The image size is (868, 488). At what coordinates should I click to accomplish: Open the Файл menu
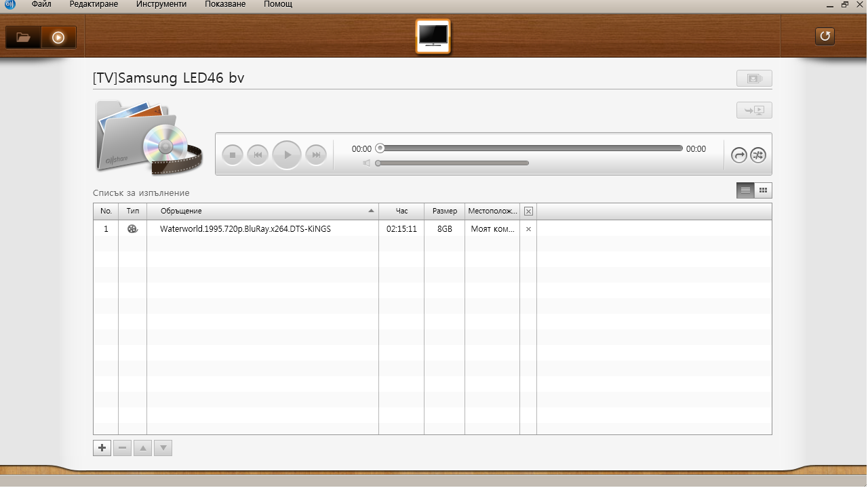(x=41, y=4)
